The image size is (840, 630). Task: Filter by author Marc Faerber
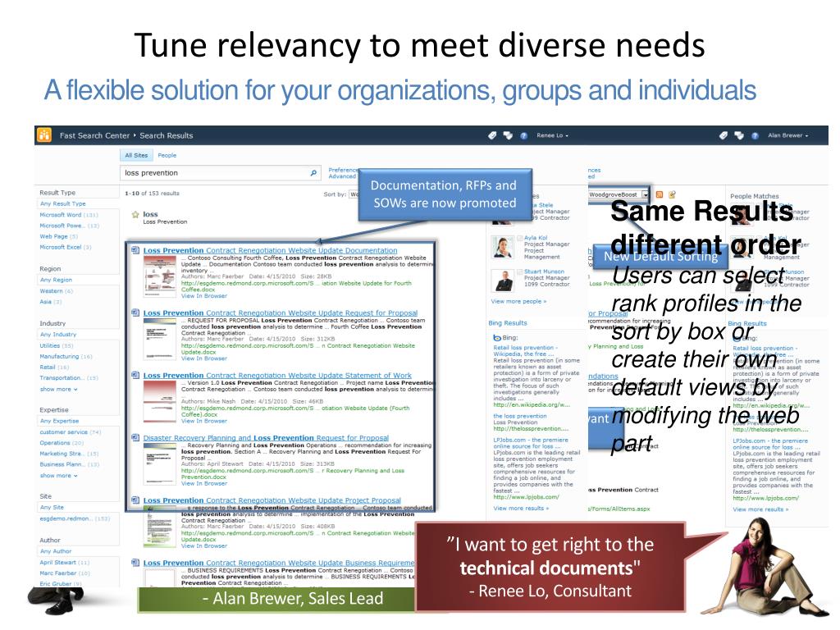[x=65, y=573]
